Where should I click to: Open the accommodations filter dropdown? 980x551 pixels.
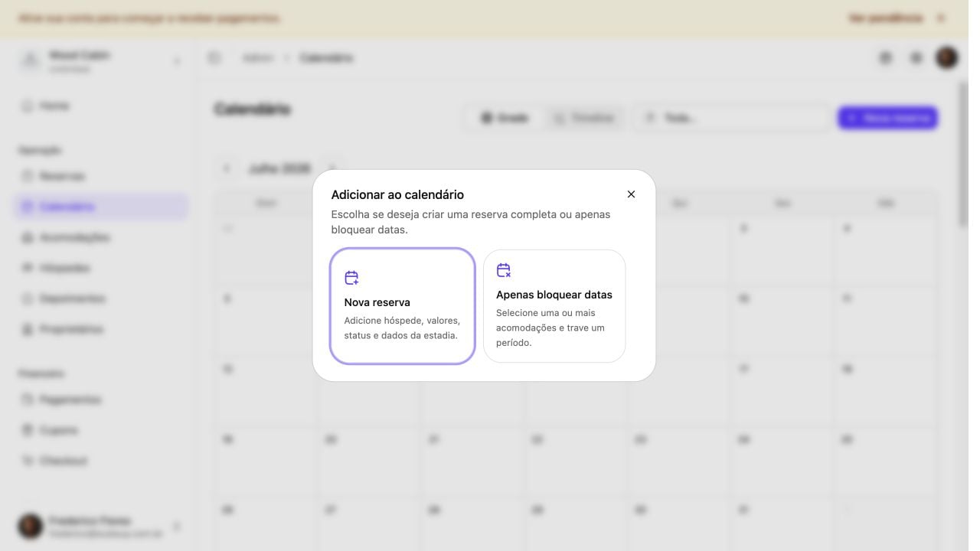(x=731, y=118)
